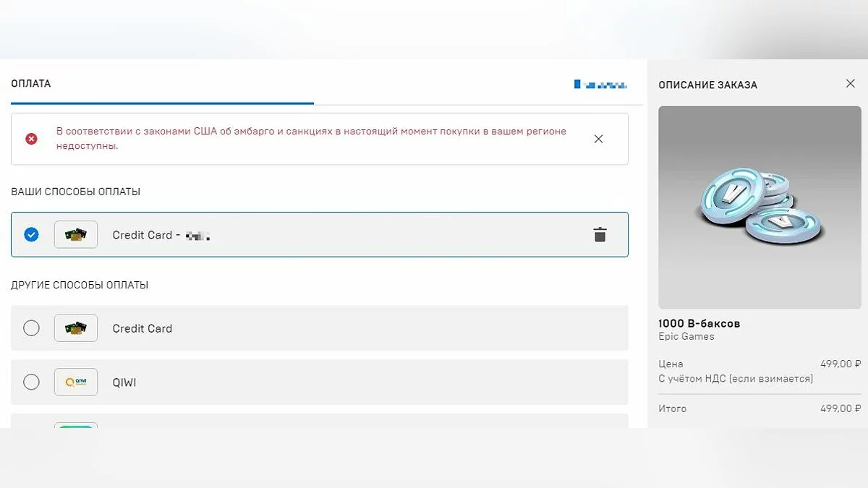This screenshot has width=868, height=488.
Task: Dismiss the sanctions error message
Action: 598,139
